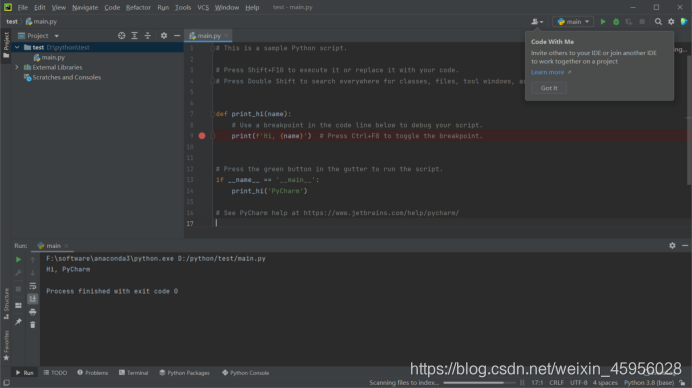Open the File menu
This screenshot has width=692, height=388.
(23, 8)
